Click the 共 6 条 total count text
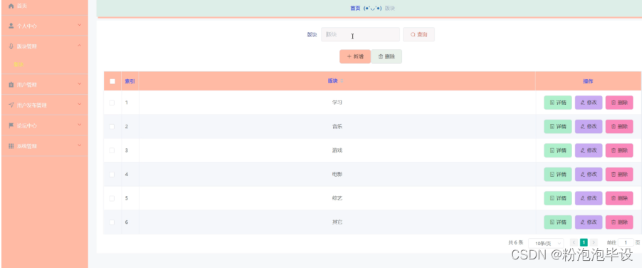The image size is (644, 268). click(516, 243)
